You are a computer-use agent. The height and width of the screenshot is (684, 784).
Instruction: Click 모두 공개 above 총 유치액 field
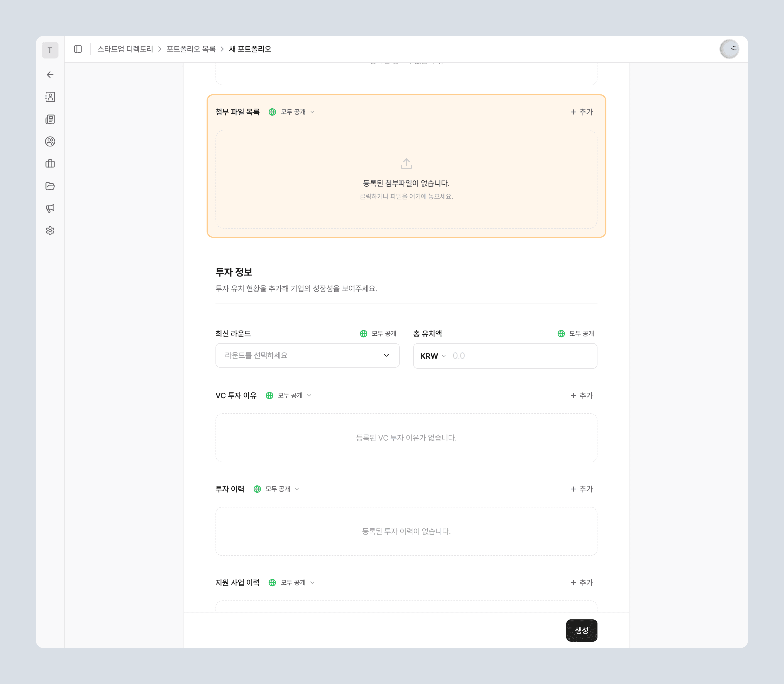(576, 334)
